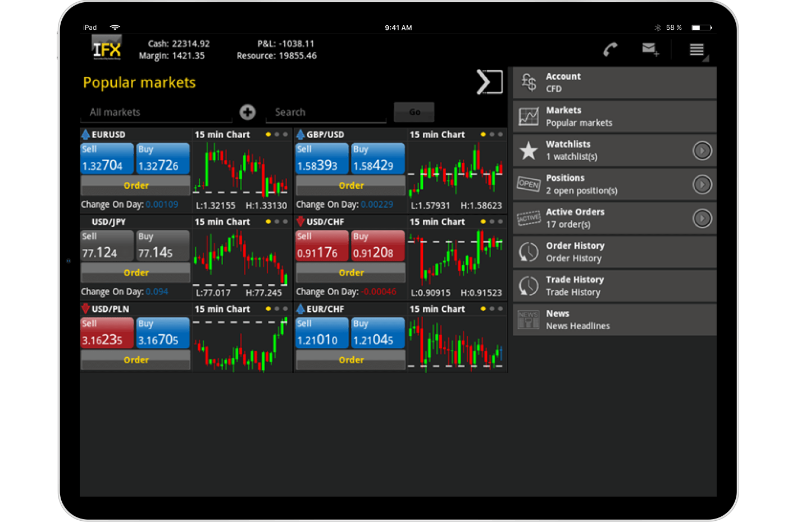Switch USD/JPY chart view using its first dot
797x532 pixels.
268,221
